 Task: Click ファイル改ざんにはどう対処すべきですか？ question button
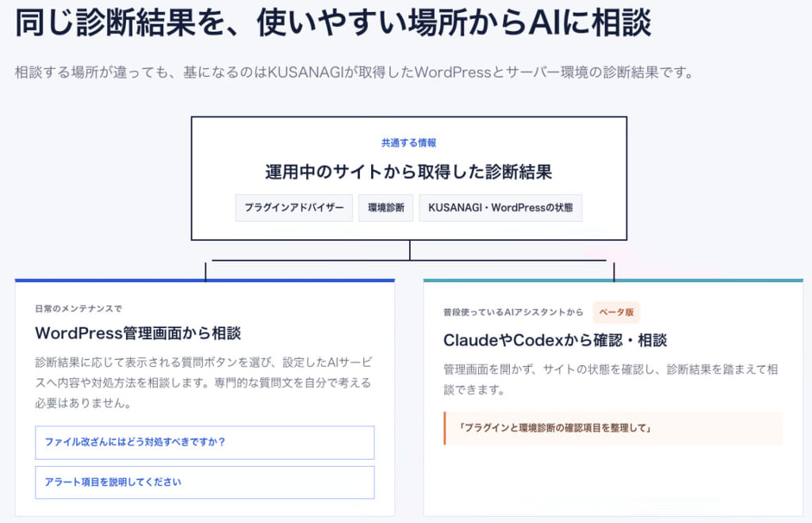pos(205,442)
